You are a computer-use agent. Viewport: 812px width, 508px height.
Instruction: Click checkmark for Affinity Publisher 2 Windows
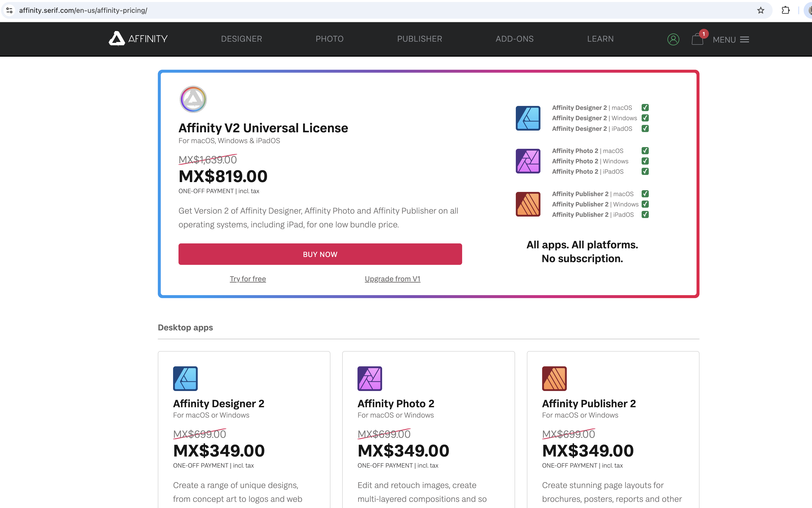click(645, 204)
